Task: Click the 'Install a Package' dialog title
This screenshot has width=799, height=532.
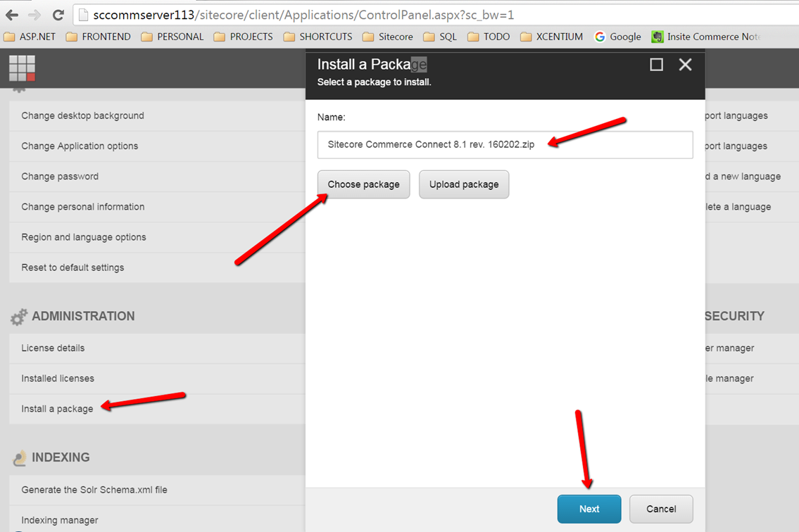Action: [372, 64]
